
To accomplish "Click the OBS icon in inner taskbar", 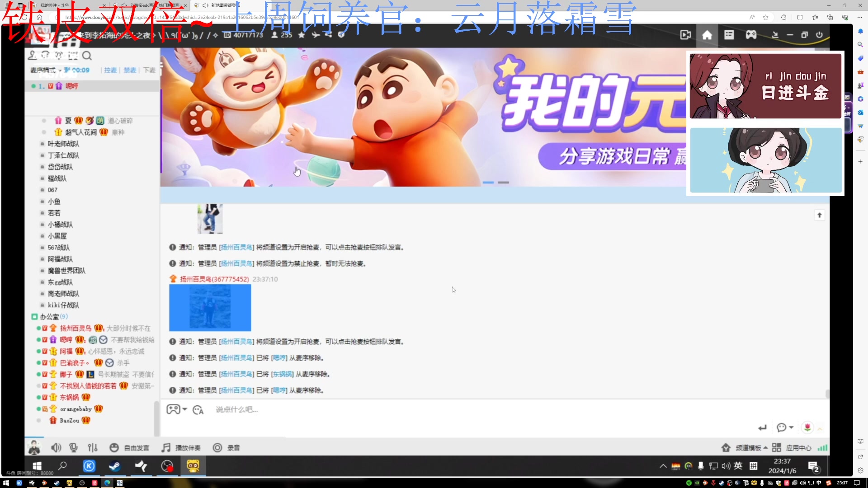I will pos(167,466).
